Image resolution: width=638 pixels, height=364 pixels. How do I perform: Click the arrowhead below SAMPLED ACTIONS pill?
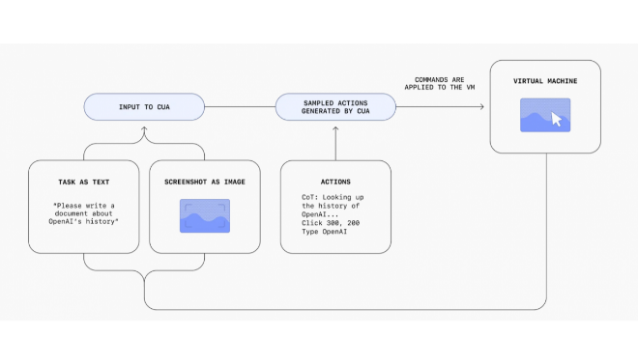[335, 129]
